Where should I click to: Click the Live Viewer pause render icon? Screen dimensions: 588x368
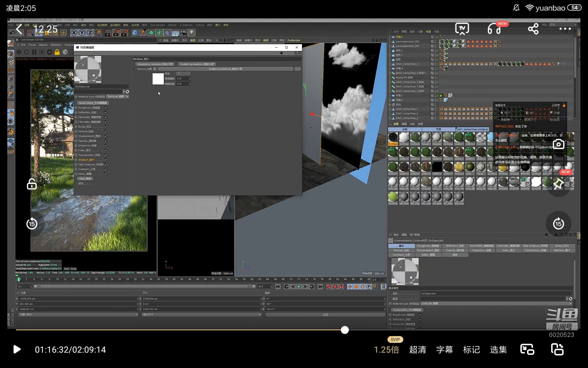(34, 52)
